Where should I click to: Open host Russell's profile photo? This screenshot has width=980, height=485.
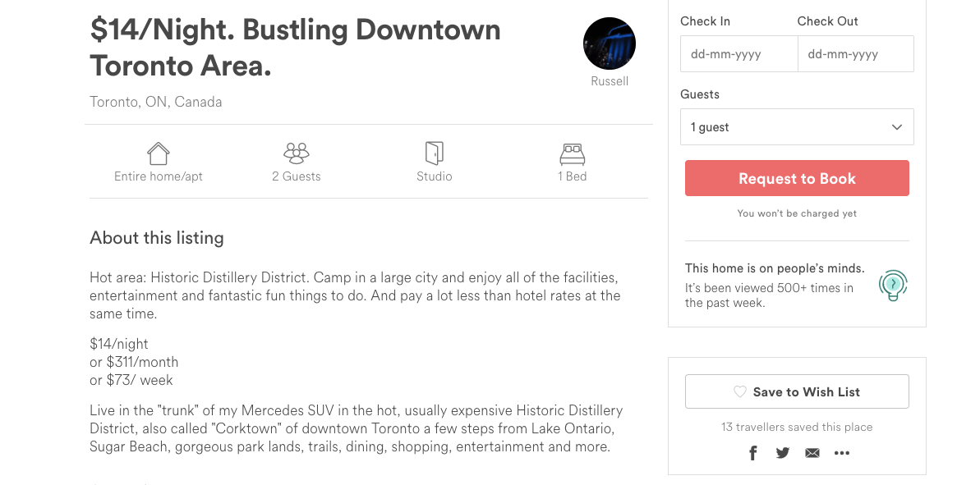coord(610,43)
